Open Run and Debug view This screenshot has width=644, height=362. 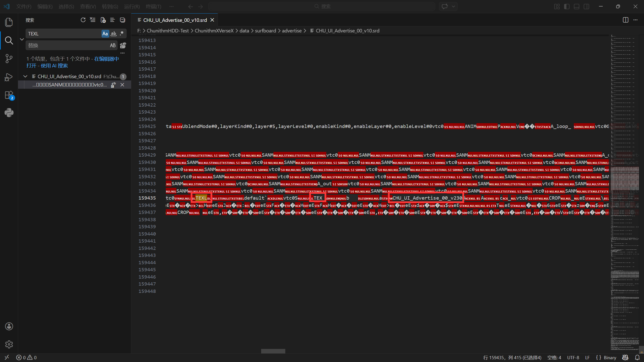click(9, 77)
